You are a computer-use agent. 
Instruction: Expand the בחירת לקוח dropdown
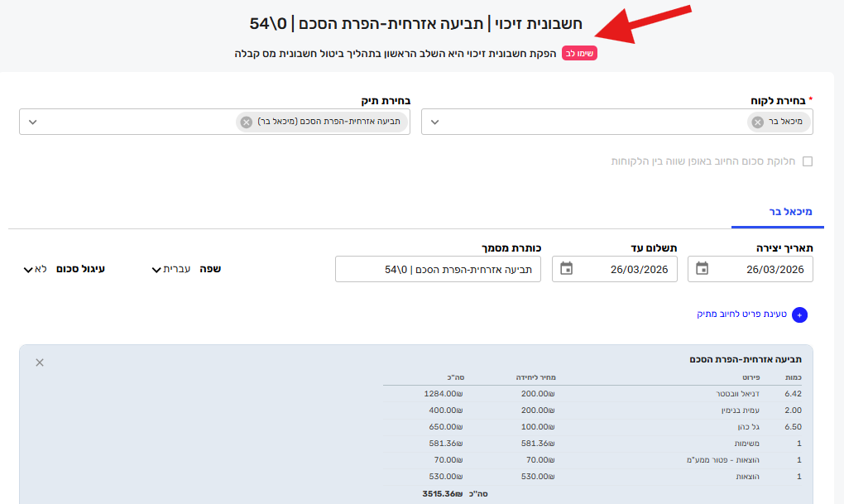434,122
